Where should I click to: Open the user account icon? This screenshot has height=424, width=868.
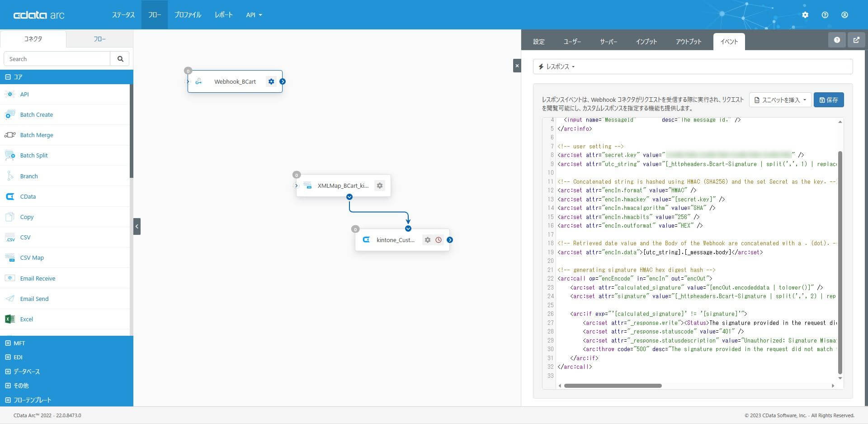pos(844,15)
